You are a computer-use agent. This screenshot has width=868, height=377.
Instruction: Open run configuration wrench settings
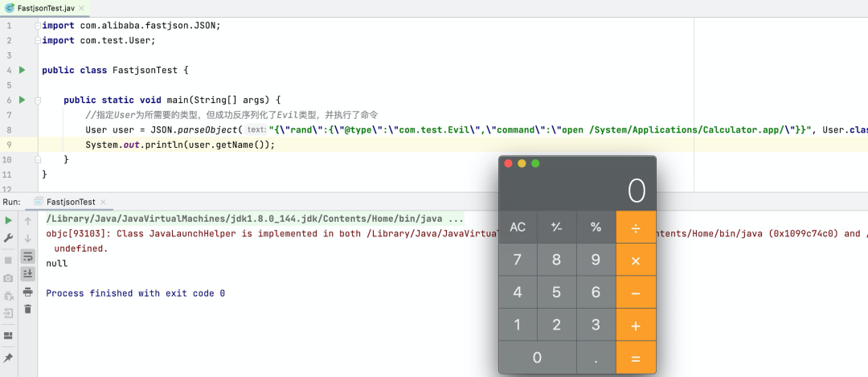[x=8, y=237]
